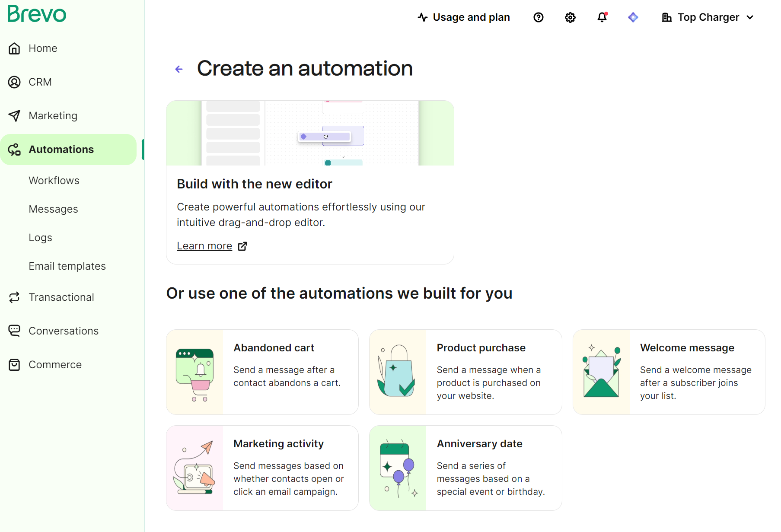781x532 pixels.
Task: Check notifications via the bell icon
Action: tap(601, 17)
